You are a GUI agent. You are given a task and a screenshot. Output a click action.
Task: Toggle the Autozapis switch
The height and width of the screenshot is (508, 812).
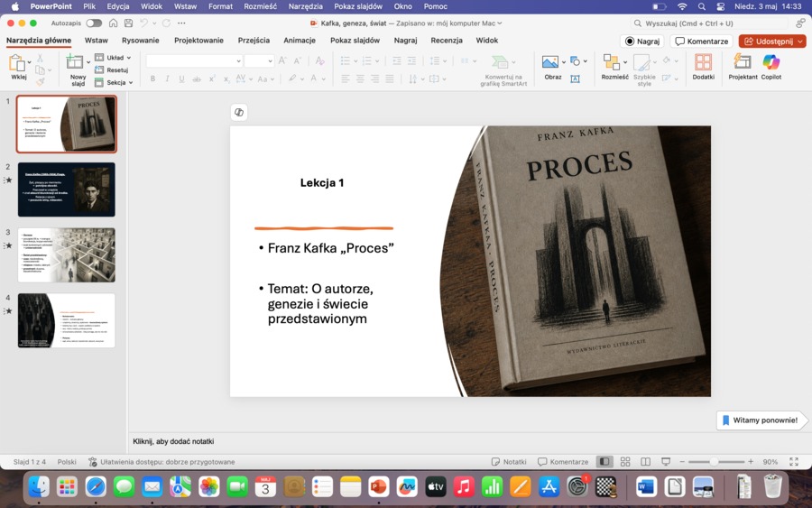pos(94,23)
